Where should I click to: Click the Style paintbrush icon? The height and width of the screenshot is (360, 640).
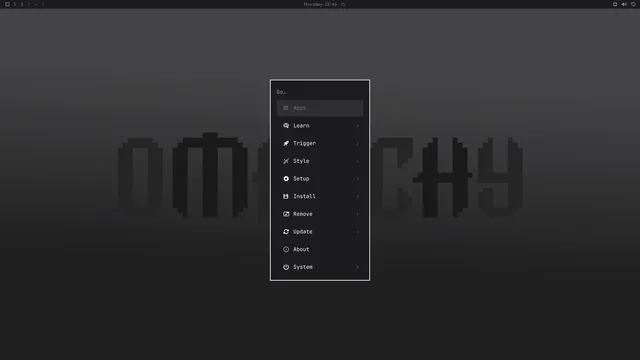286,161
